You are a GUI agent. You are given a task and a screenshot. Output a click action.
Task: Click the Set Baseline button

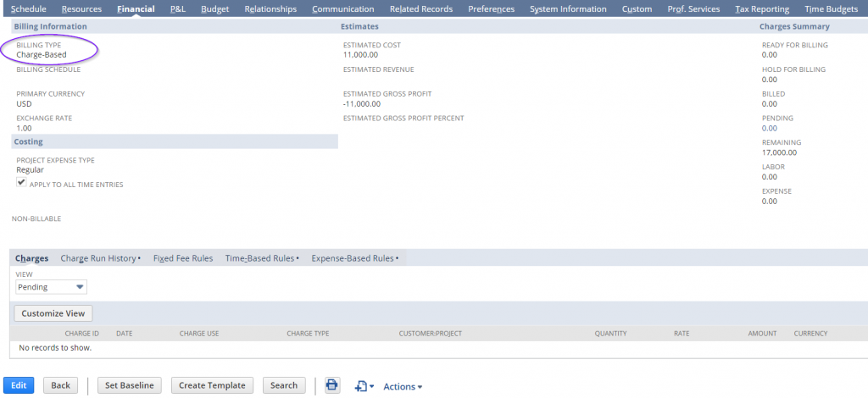(129, 385)
